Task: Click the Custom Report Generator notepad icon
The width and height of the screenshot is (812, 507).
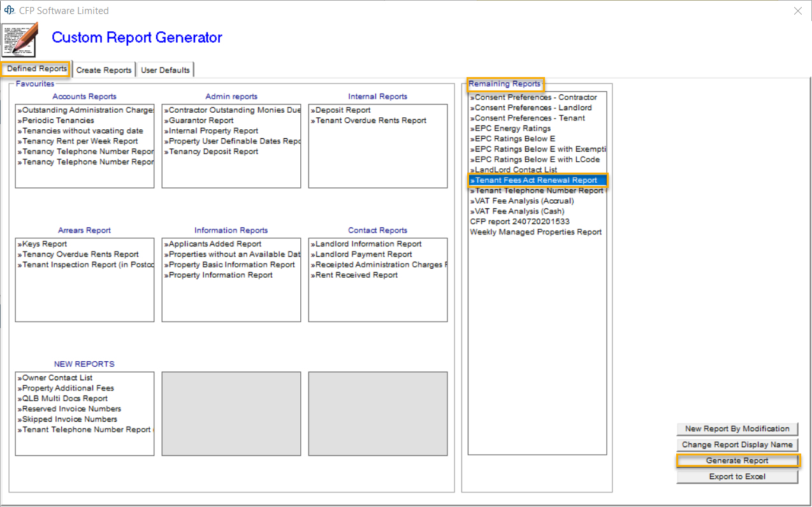Action: pos(20,40)
